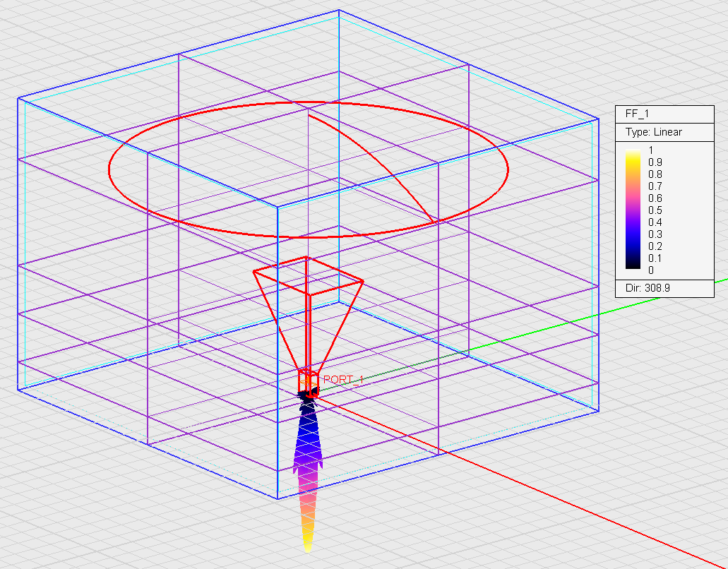Click the Dir: 308.9 directivity readout

point(646,288)
